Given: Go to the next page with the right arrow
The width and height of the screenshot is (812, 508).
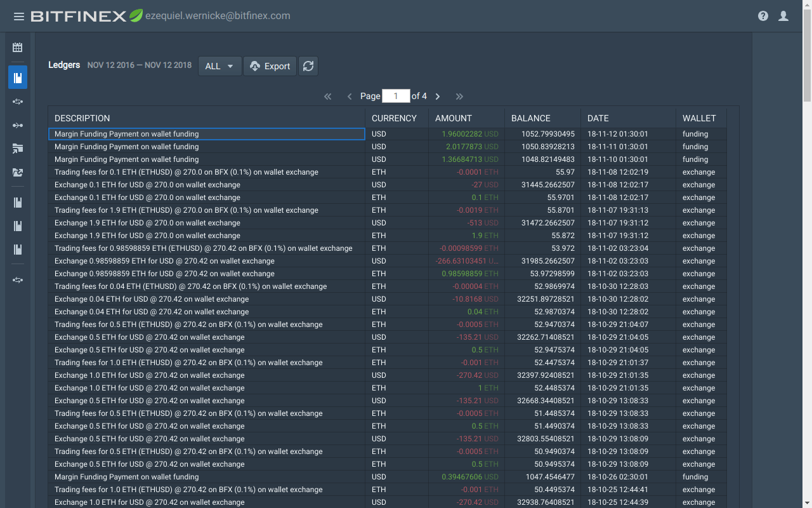Looking at the screenshot, I should 438,96.
